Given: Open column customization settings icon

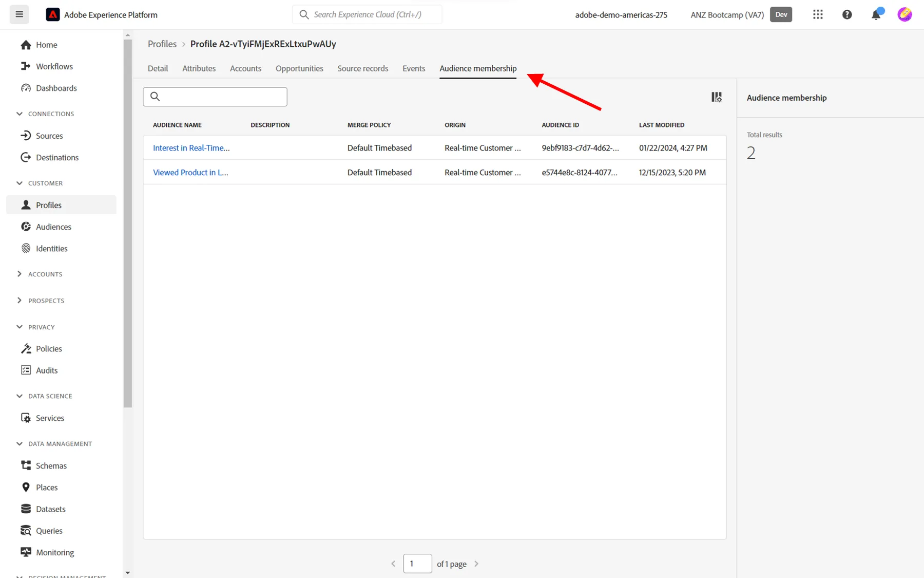Looking at the screenshot, I should pos(717,97).
